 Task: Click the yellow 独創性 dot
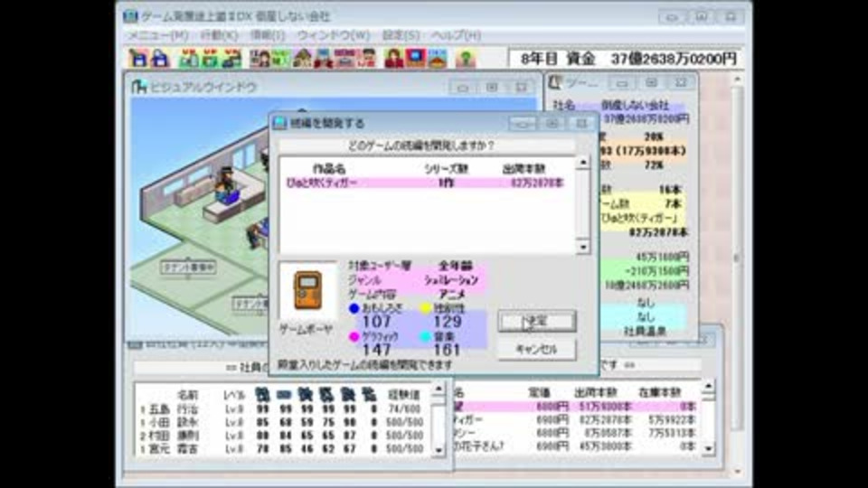point(425,308)
